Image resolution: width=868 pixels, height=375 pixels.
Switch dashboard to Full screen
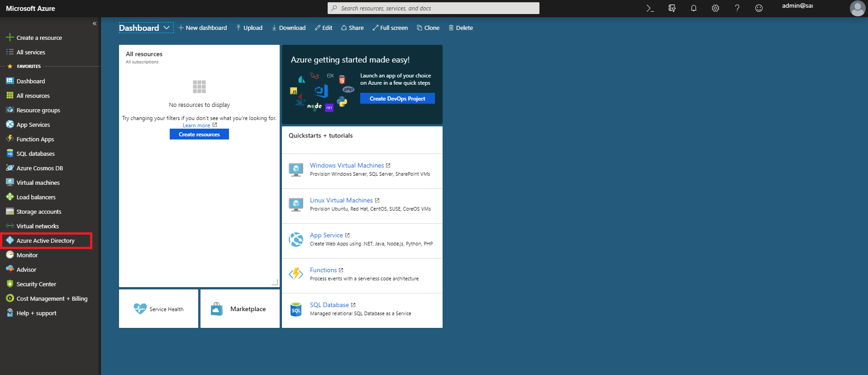[390, 28]
